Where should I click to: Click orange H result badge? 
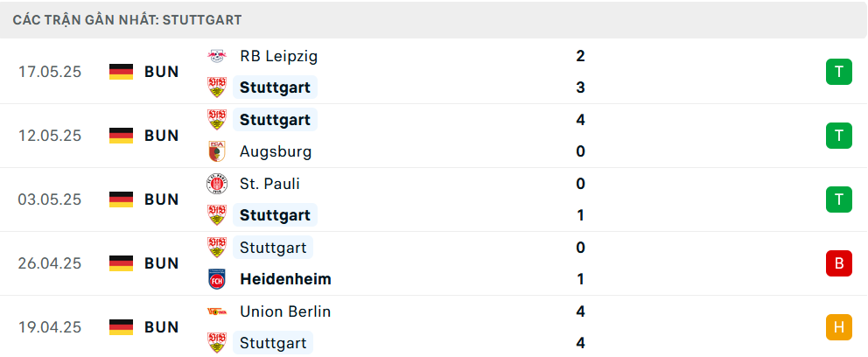tap(838, 327)
